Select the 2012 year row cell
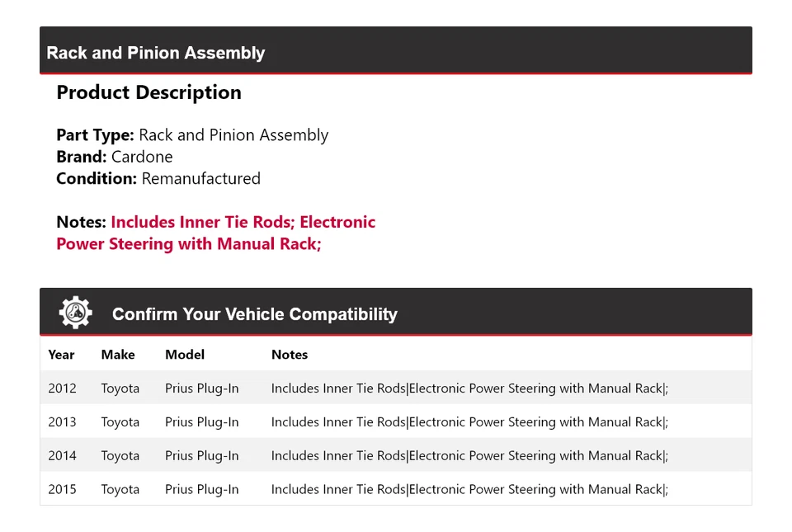Viewport: 792px width, 532px height. coord(62,388)
